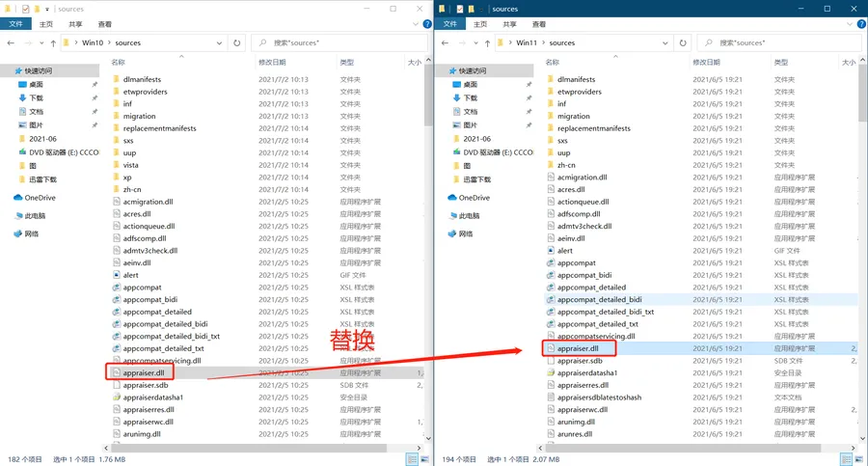Open the 共享 tab in Win10 window
This screenshot has width=868, height=466.
(x=75, y=24)
